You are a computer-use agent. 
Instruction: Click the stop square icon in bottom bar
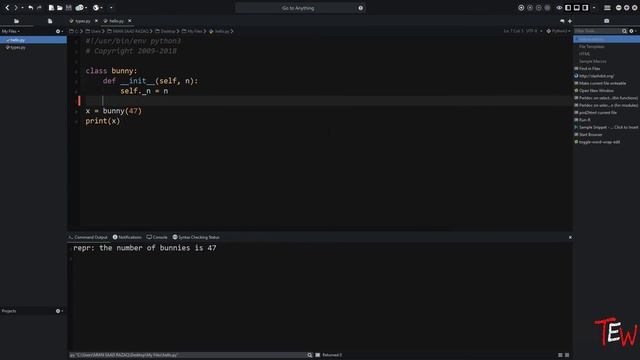[x=318, y=355]
